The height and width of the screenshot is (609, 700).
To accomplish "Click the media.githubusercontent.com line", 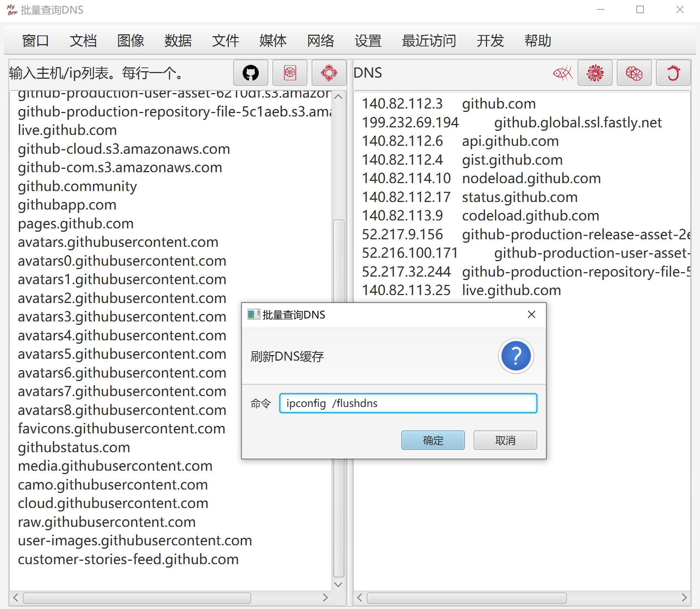I will click(115, 466).
